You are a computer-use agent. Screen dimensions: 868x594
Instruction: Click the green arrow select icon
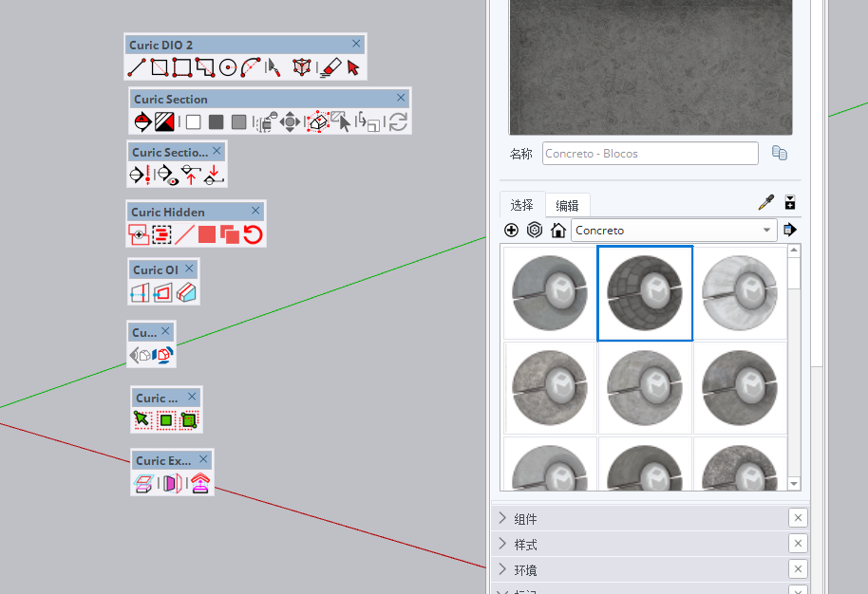tap(142, 418)
